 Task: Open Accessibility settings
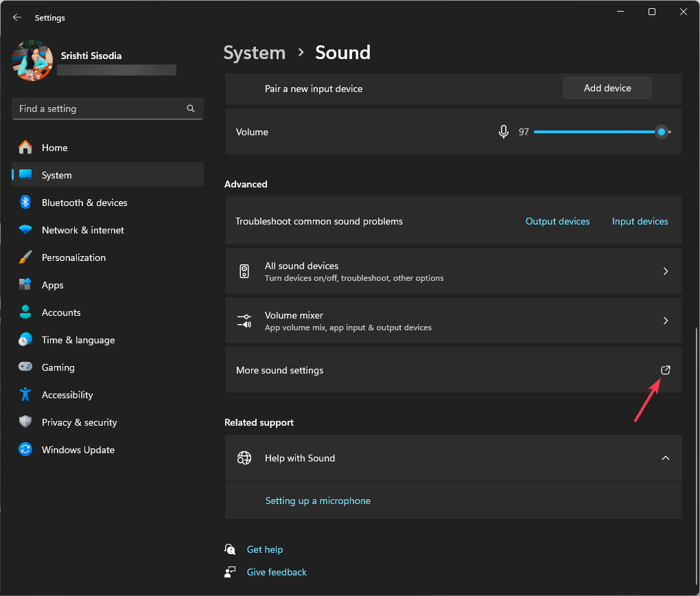click(x=108, y=395)
